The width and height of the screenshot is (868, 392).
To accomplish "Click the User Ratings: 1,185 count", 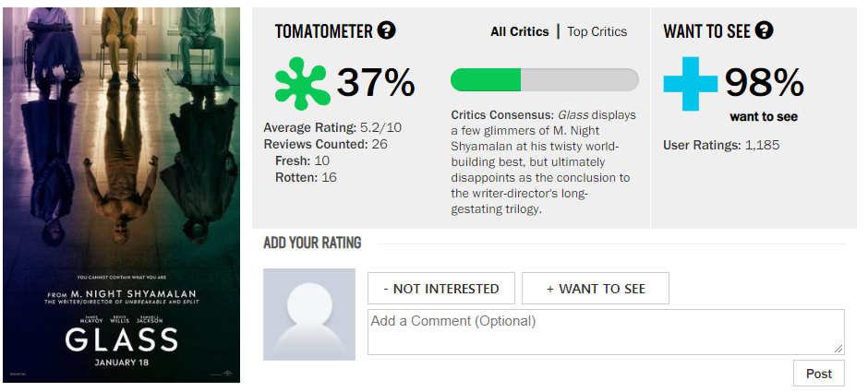I will tap(721, 146).
